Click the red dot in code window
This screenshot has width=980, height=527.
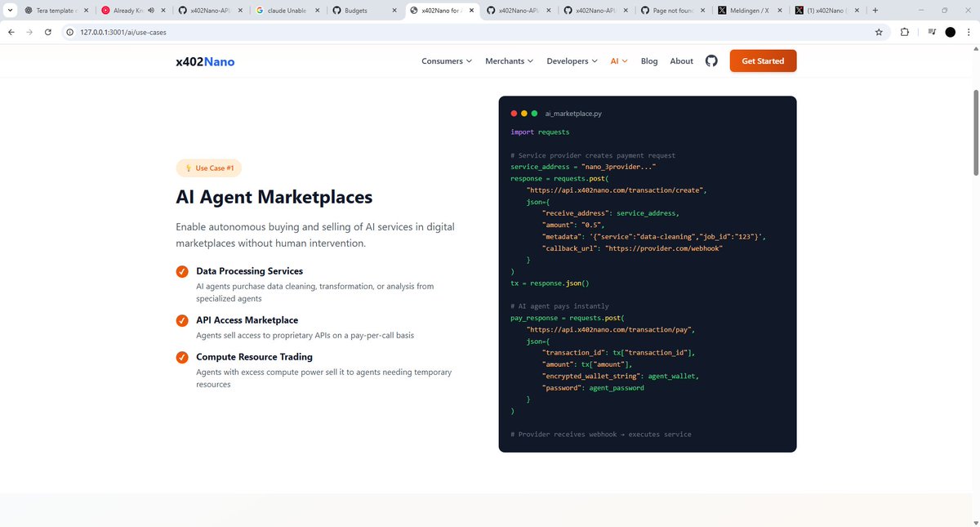coord(514,114)
